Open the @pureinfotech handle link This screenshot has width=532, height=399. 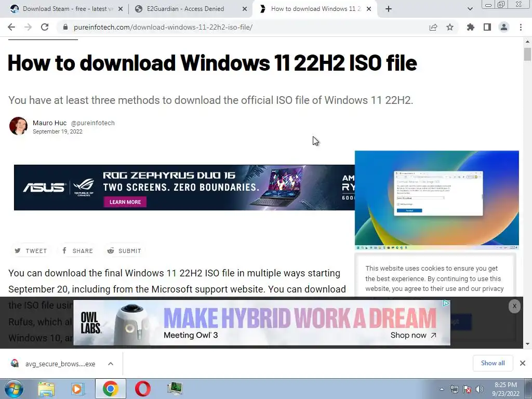(92, 123)
